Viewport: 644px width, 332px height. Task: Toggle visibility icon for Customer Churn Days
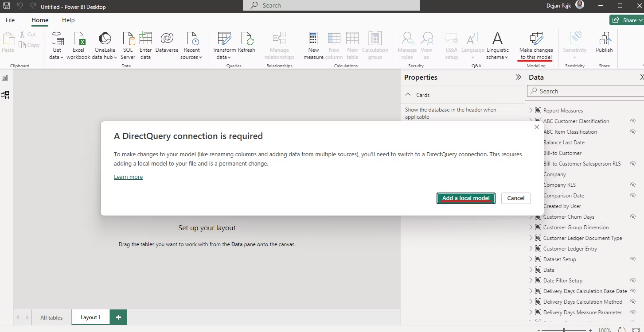(x=633, y=216)
